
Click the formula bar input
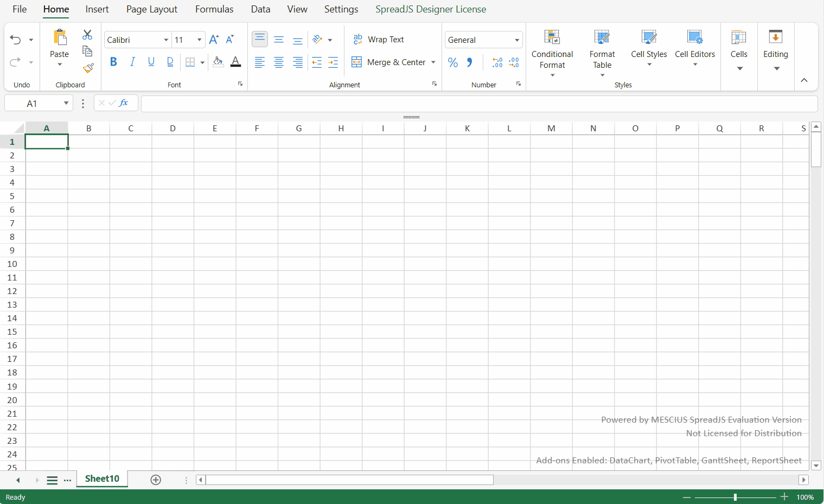point(479,103)
